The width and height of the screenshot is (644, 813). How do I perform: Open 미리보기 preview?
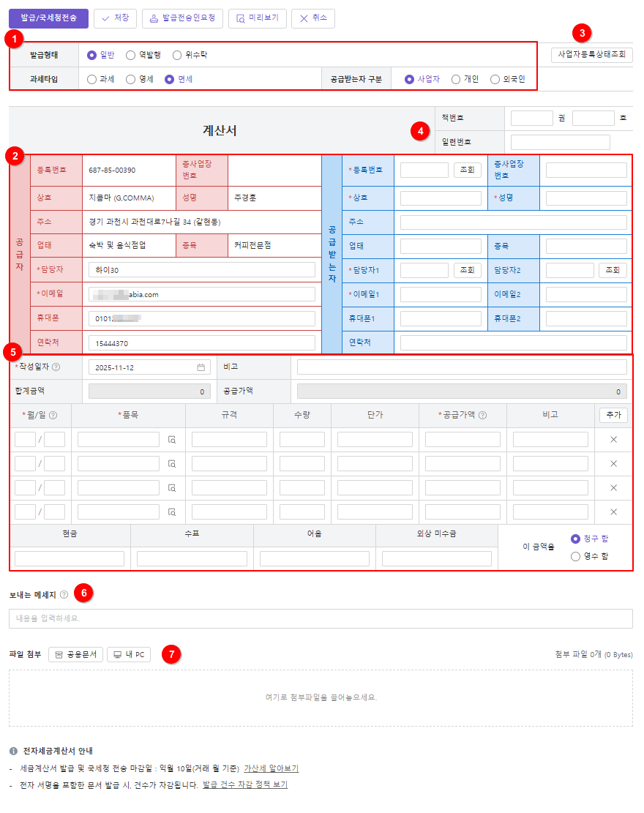point(257,18)
